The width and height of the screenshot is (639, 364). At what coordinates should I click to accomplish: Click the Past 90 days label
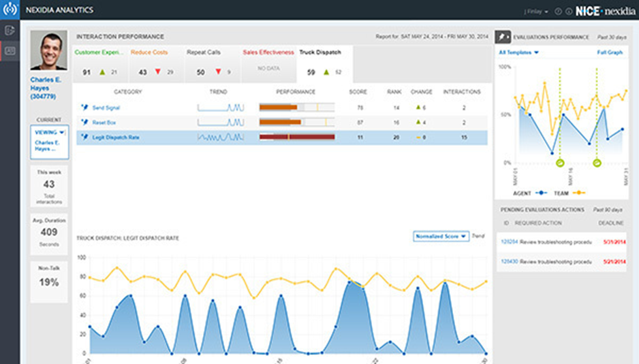608,210
